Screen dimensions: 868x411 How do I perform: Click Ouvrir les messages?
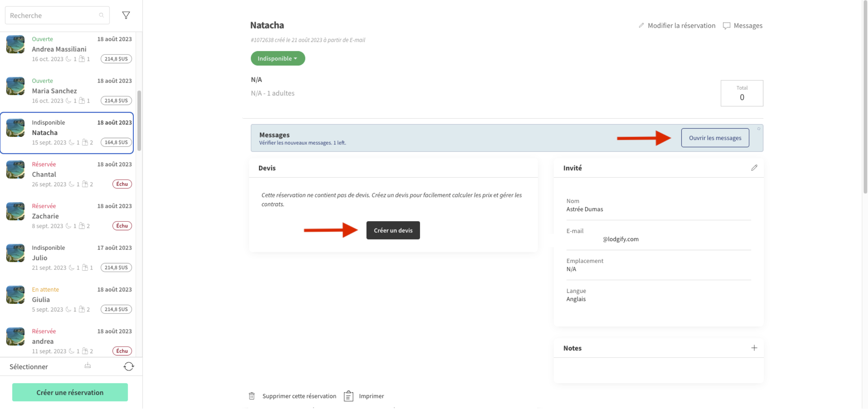715,138
